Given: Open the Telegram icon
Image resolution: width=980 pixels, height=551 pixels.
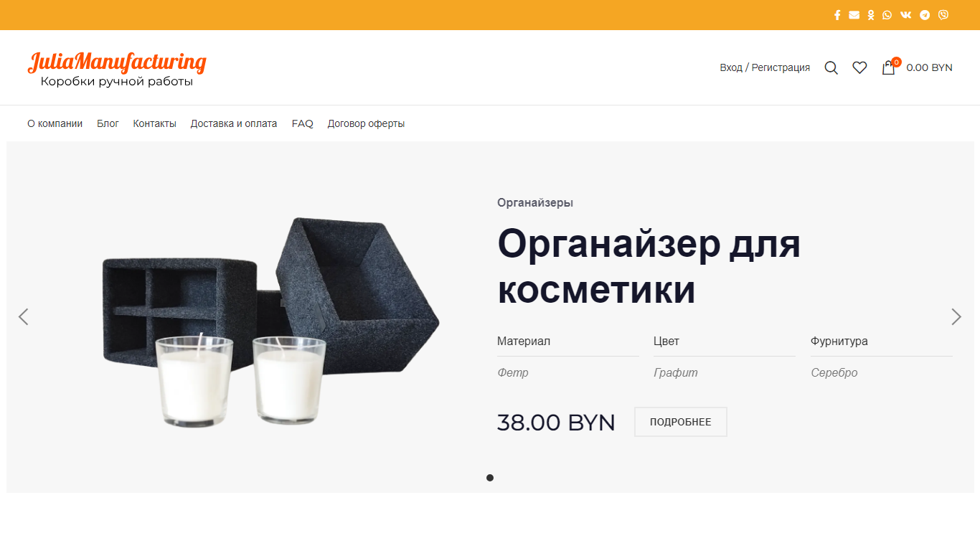Looking at the screenshot, I should [x=925, y=15].
